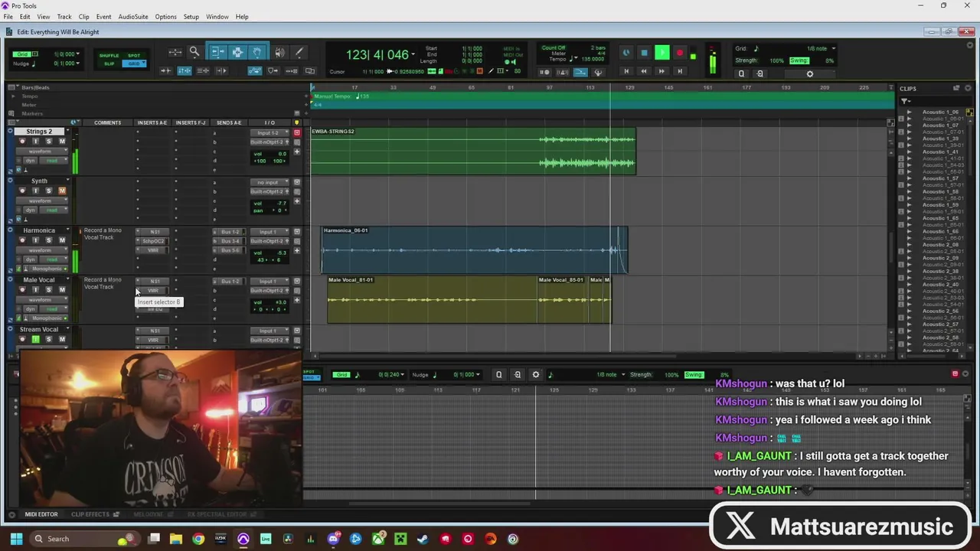Viewport: 980px width, 551px height.
Task: Click the Stop transport button
Action: coord(644,53)
